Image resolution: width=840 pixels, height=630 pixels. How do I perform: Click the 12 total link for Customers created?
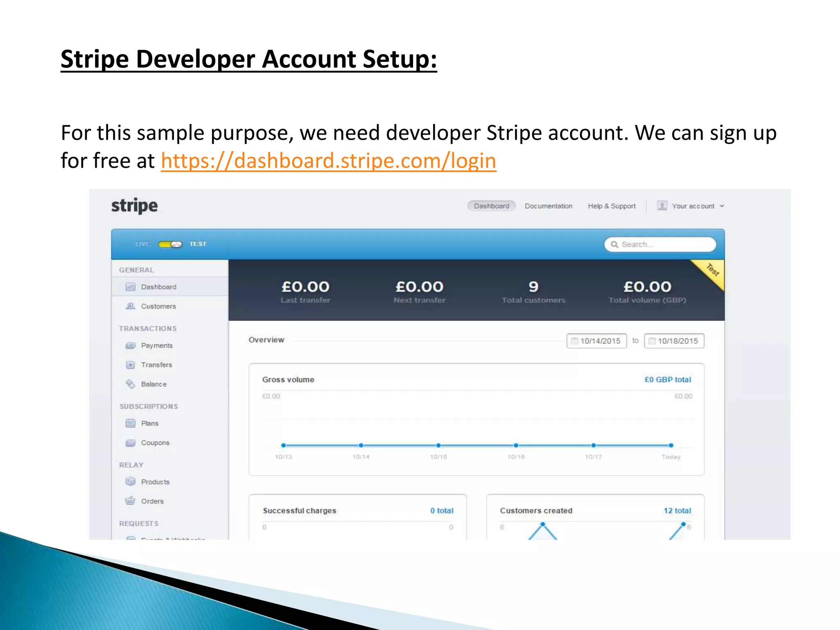677,511
